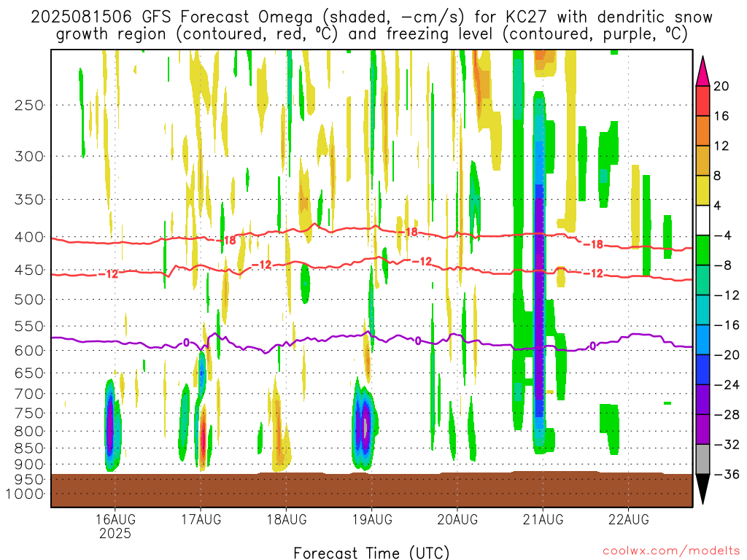Image resolution: width=747 pixels, height=560 pixels.
Task: Click the 500 pressure level label
Action: [29, 300]
